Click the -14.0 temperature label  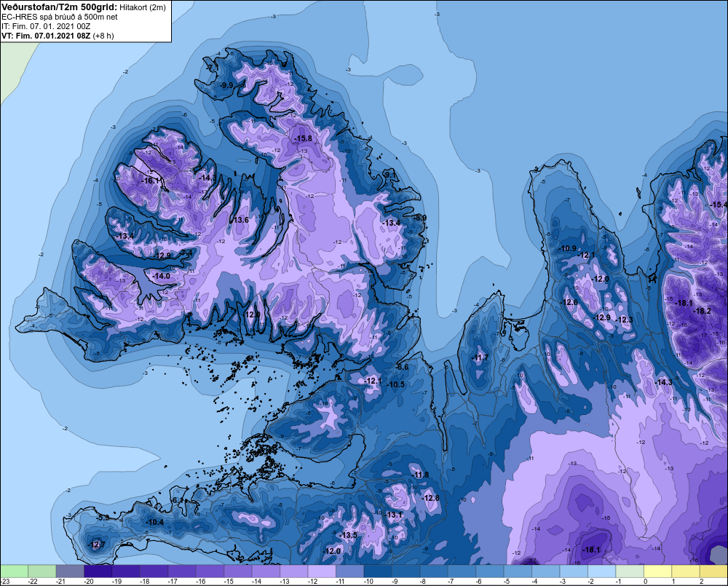click(162, 276)
